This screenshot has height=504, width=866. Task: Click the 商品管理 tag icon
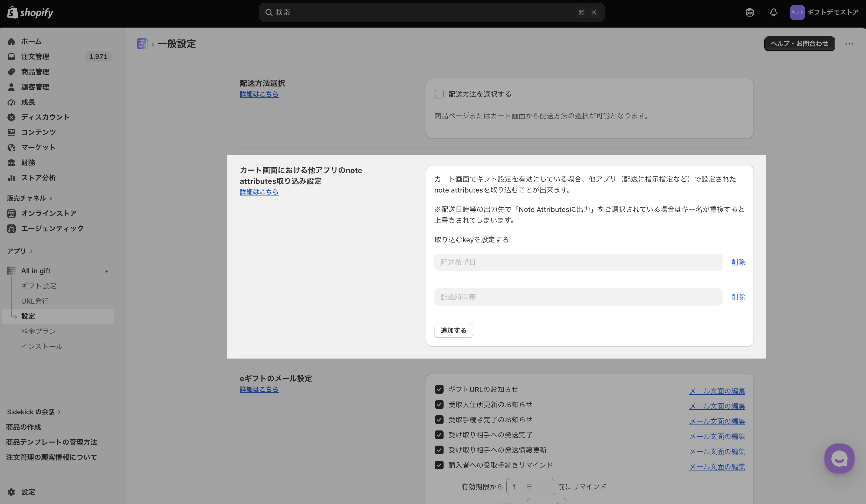11,72
